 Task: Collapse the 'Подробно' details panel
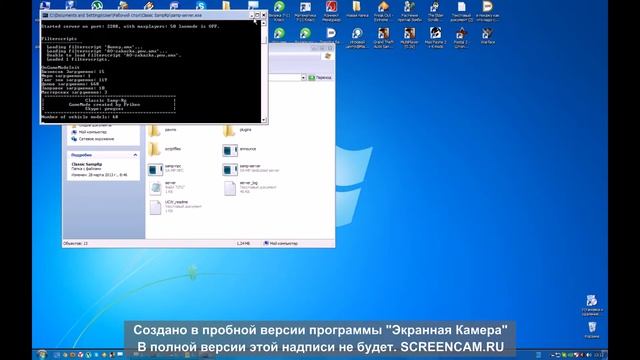coord(135,155)
